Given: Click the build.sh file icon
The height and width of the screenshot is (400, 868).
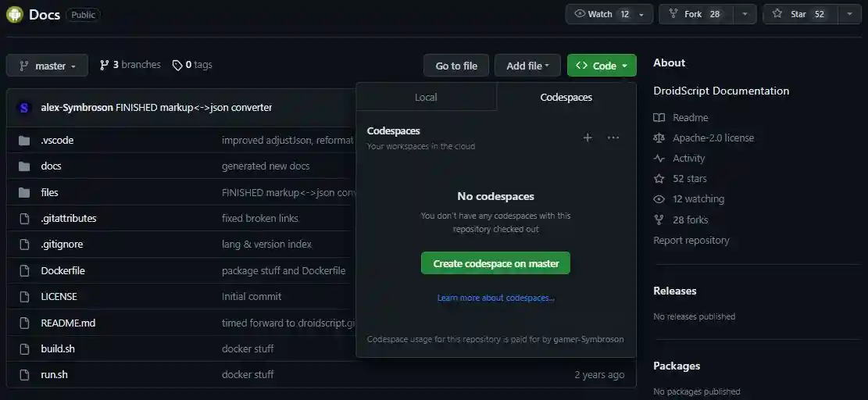Looking at the screenshot, I should (x=23, y=349).
